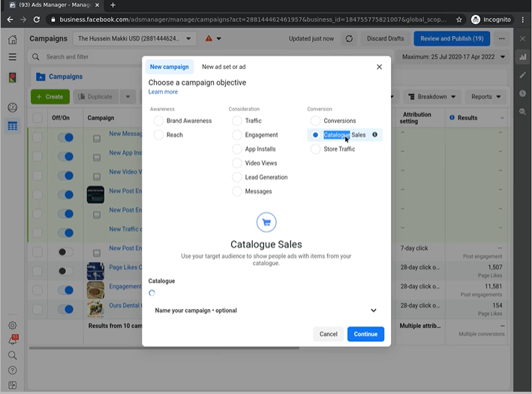Select Conversions objective

pyautogui.click(x=316, y=121)
